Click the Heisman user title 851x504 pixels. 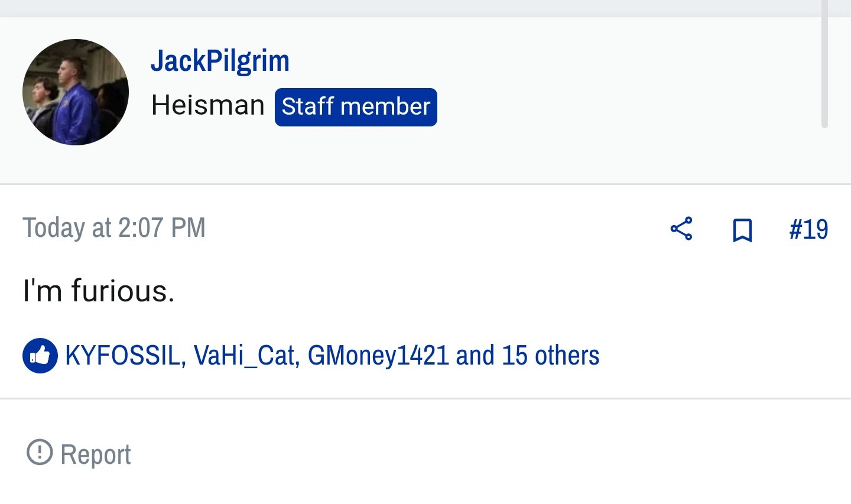pyautogui.click(x=207, y=105)
